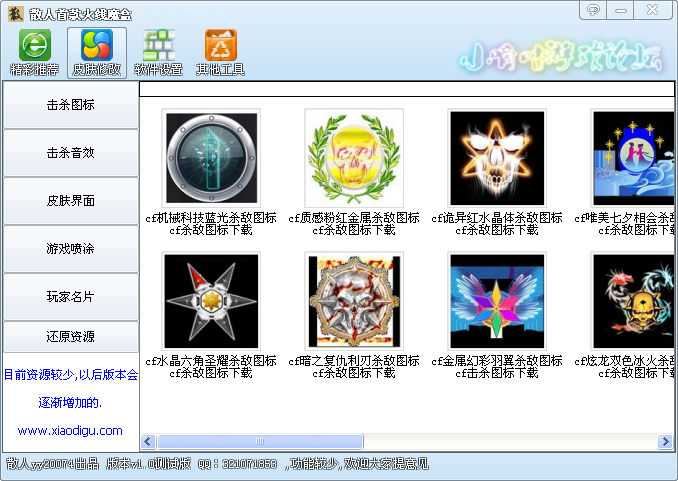Click the cf质感粉红金属杀敌图标 caption
The height and width of the screenshot is (481, 678).
pos(354,218)
